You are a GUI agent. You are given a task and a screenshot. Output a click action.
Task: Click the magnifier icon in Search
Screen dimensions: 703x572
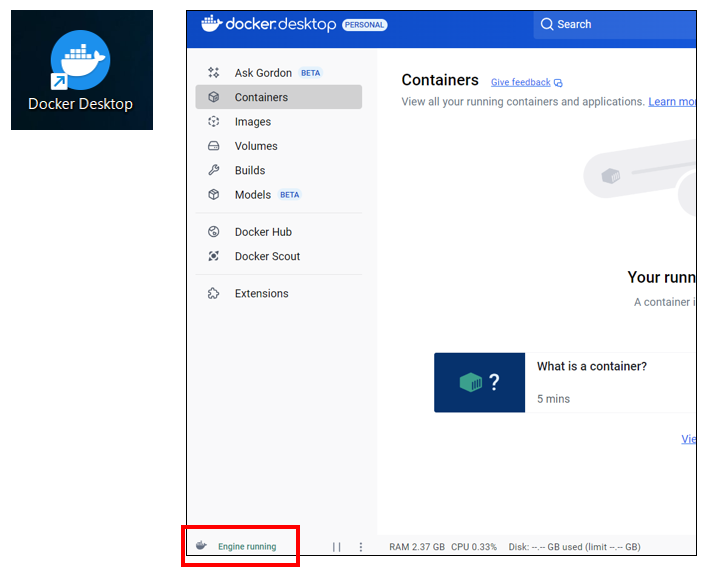point(547,24)
